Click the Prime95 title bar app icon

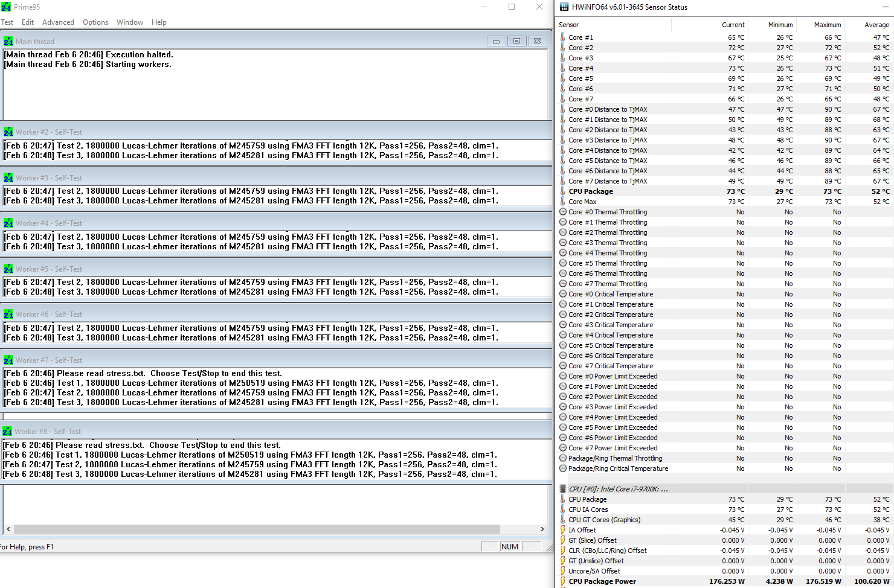pyautogui.click(x=6, y=7)
